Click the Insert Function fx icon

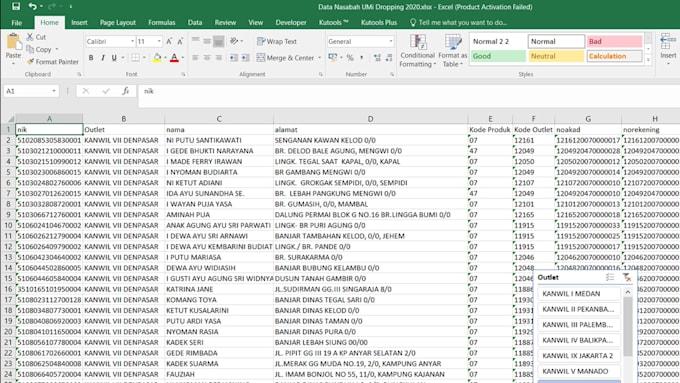click(x=125, y=91)
